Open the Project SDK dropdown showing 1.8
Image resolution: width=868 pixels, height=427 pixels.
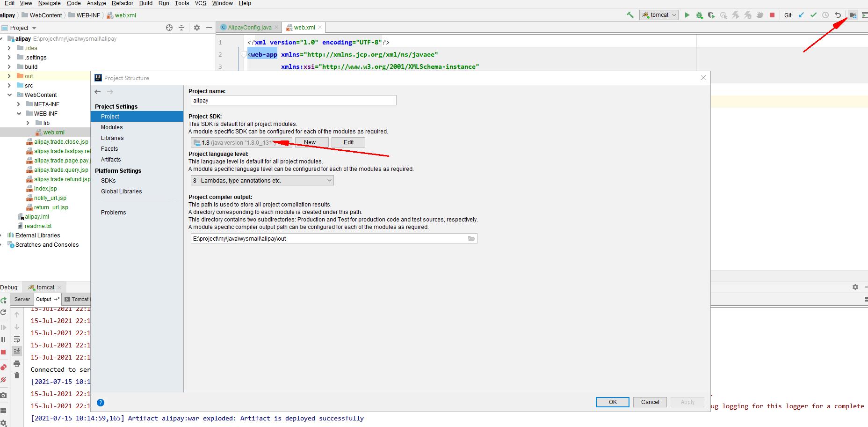[241, 142]
